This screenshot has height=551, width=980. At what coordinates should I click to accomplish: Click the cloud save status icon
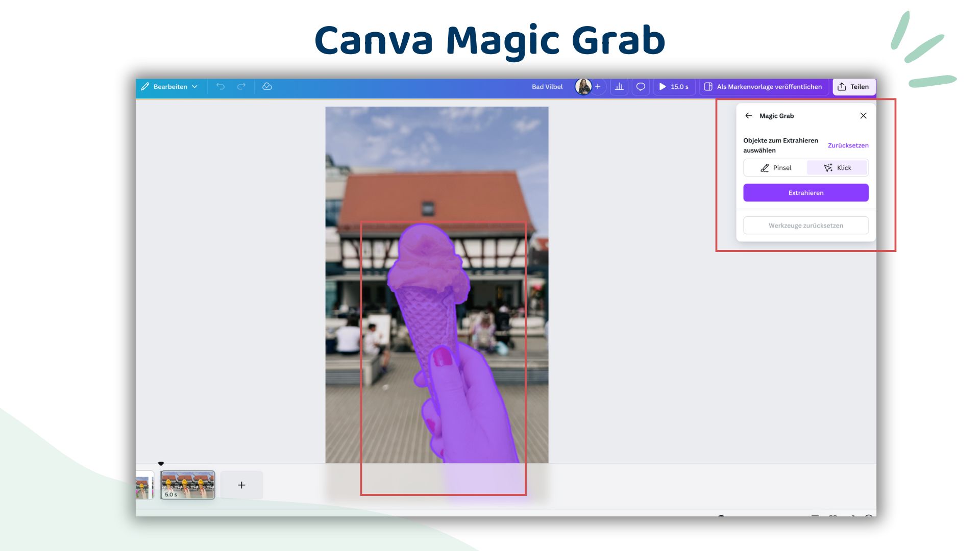point(267,87)
